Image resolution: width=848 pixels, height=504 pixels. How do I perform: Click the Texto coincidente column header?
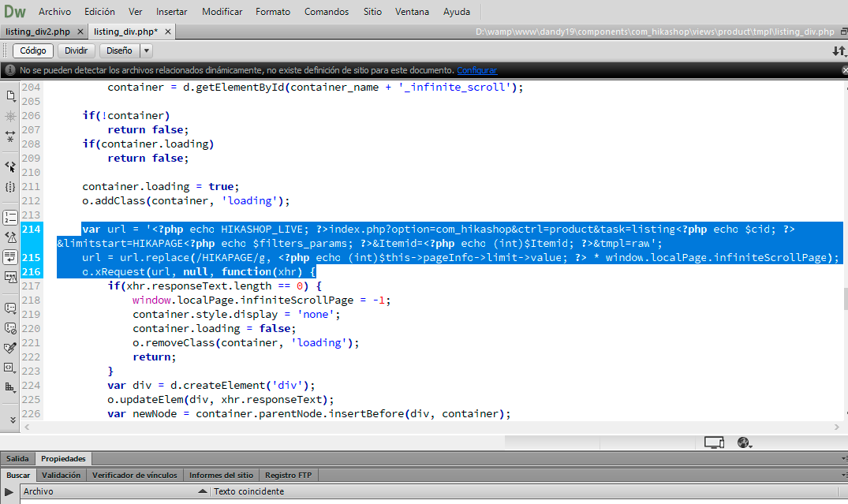[x=524, y=491]
